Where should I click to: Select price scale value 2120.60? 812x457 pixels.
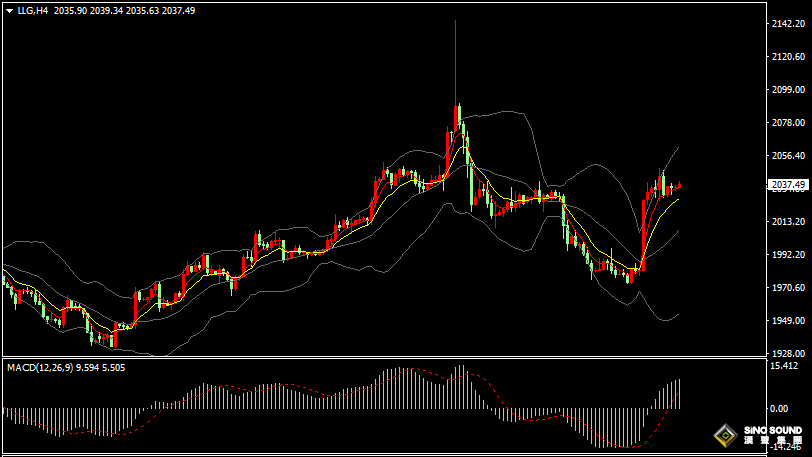788,56
